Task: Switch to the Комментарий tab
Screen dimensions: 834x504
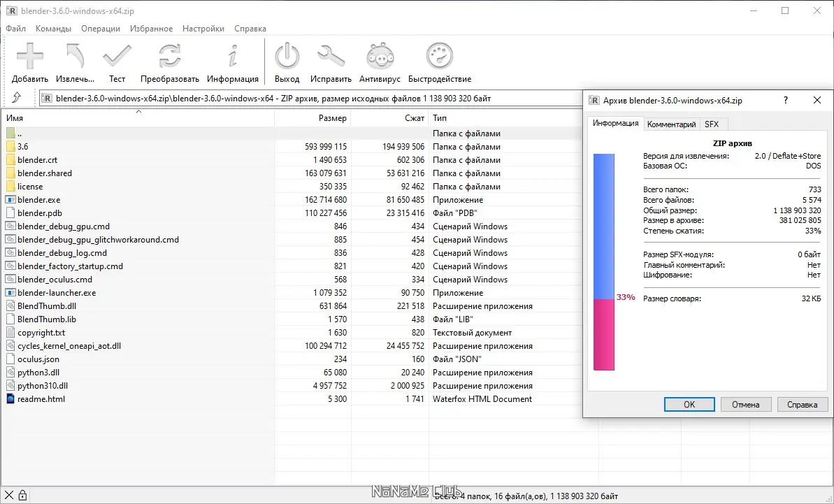Action: [x=671, y=124]
